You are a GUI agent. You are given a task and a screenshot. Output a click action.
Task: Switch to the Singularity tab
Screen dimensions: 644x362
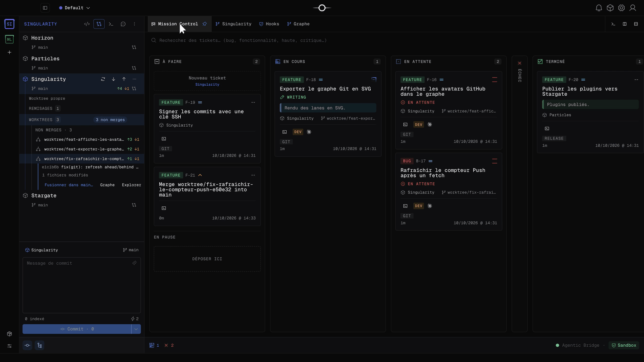(x=233, y=24)
